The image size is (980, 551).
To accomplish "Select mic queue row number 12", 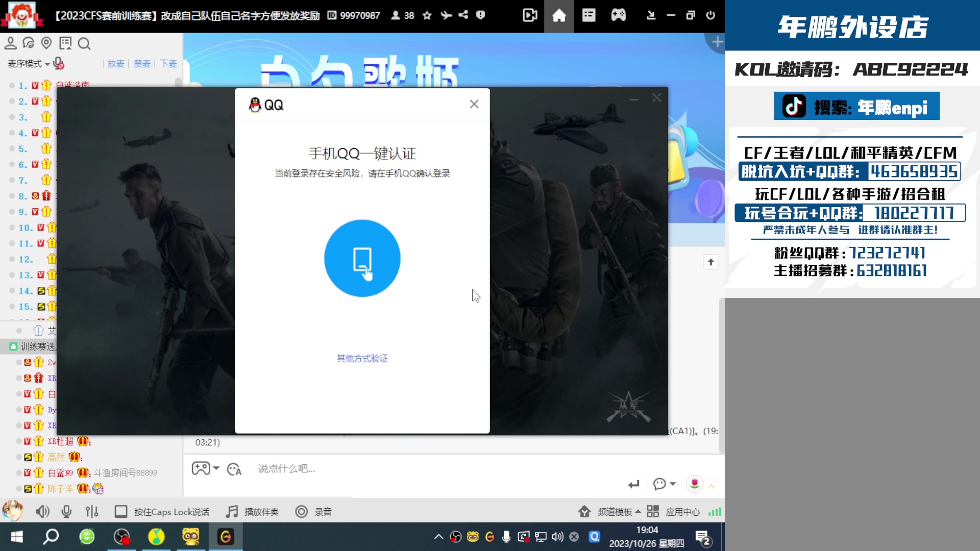I will (32, 259).
